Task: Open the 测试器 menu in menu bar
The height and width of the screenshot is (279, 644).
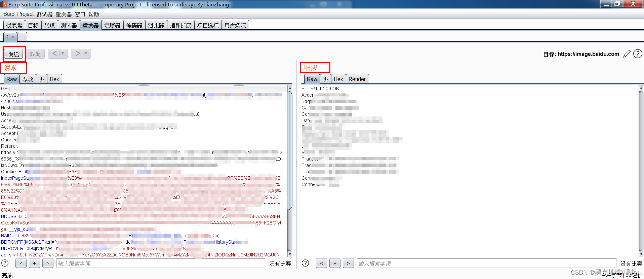Action: pyautogui.click(x=44, y=14)
